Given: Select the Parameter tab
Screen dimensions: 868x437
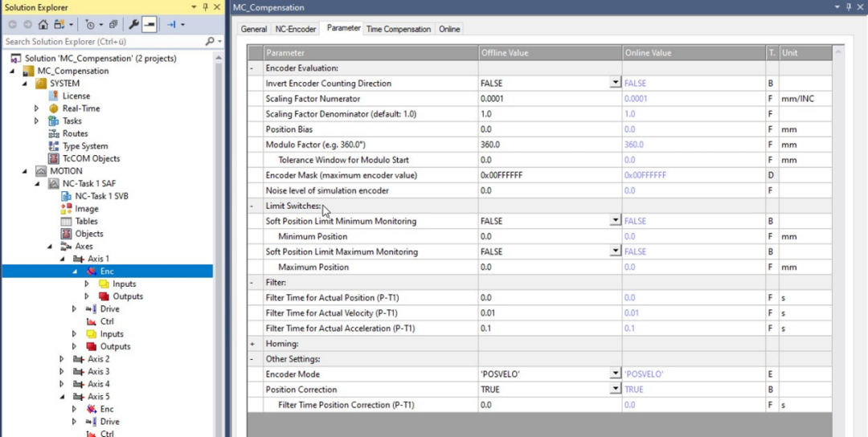Looking at the screenshot, I should (343, 27).
